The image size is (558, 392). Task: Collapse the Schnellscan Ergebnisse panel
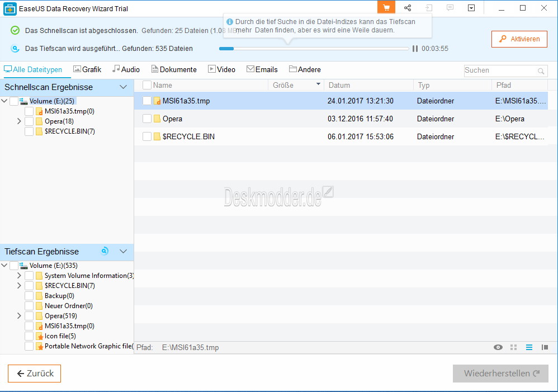coord(124,87)
